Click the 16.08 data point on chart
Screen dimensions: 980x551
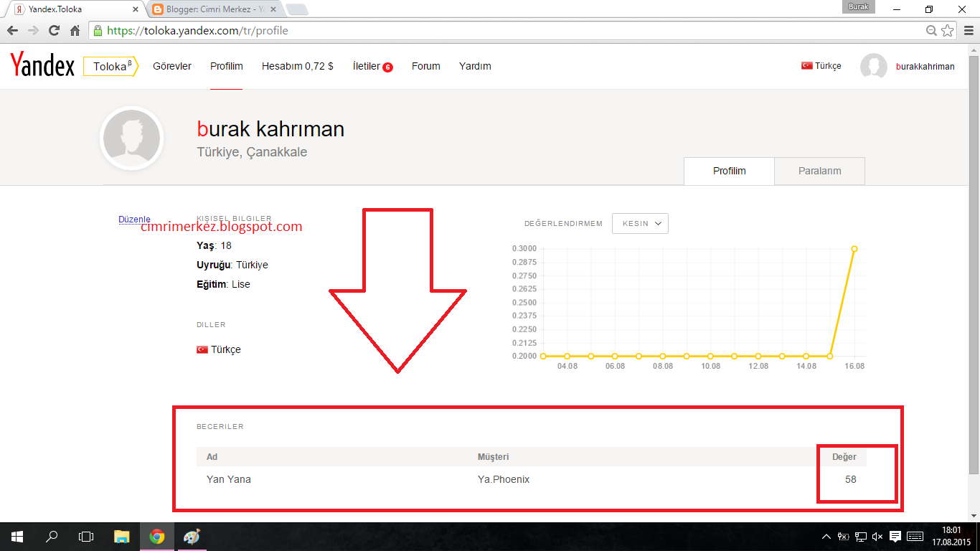coord(854,249)
